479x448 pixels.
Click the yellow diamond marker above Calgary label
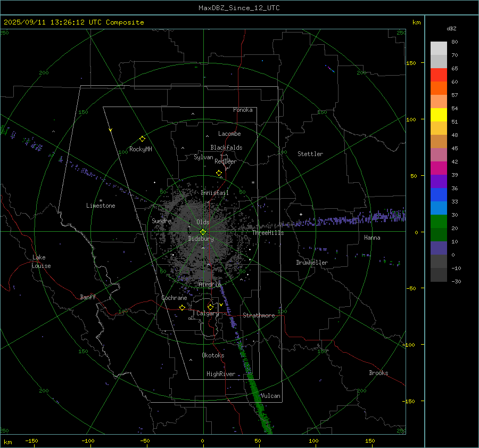tap(210, 307)
